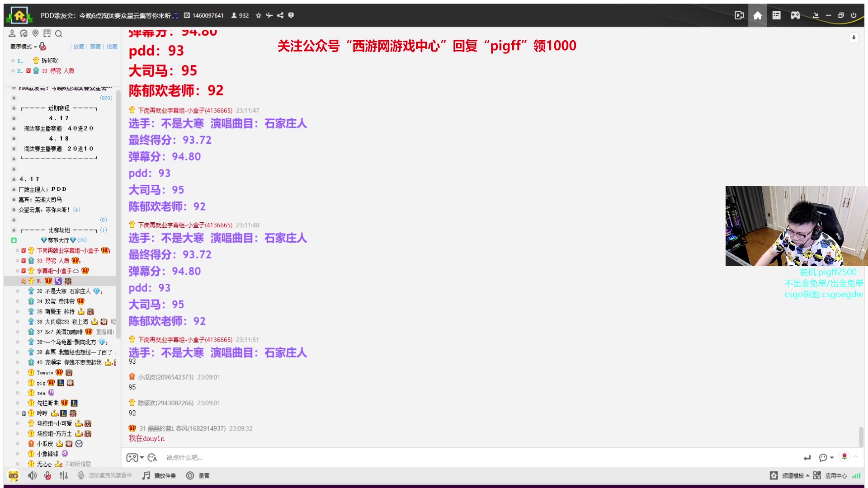
Task: Click 禁麦 to disable mic queue
Action: pos(95,47)
